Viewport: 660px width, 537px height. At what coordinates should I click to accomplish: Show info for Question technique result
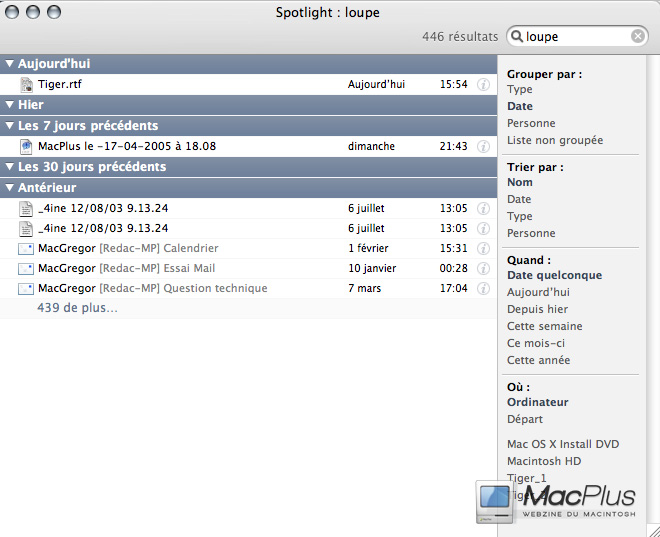coord(483,289)
